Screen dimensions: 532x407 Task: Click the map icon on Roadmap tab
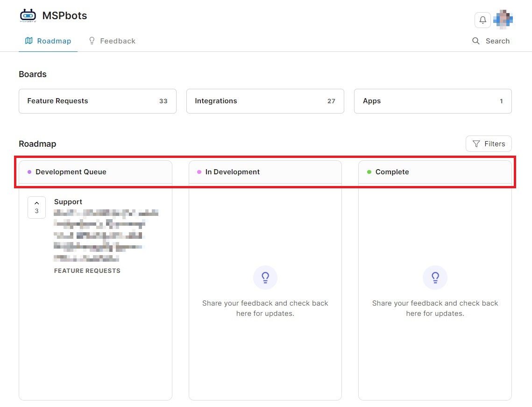click(x=29, y=41)
